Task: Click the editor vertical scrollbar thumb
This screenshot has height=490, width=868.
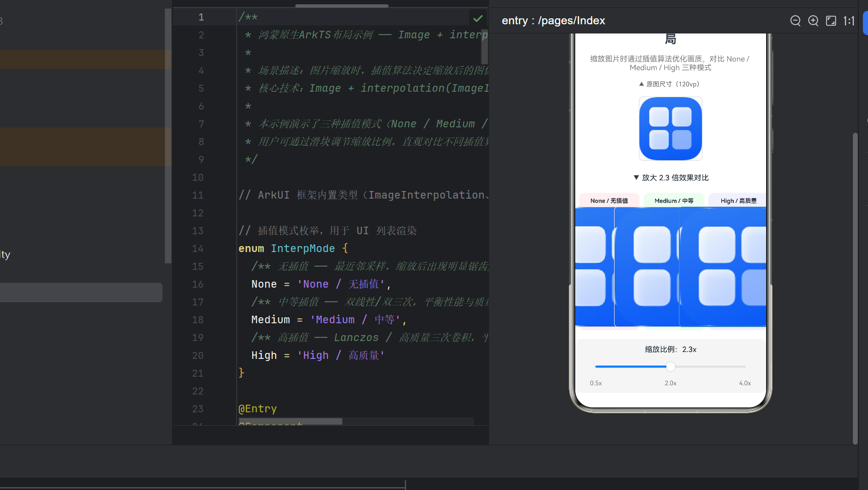Action: coord(485,46)
